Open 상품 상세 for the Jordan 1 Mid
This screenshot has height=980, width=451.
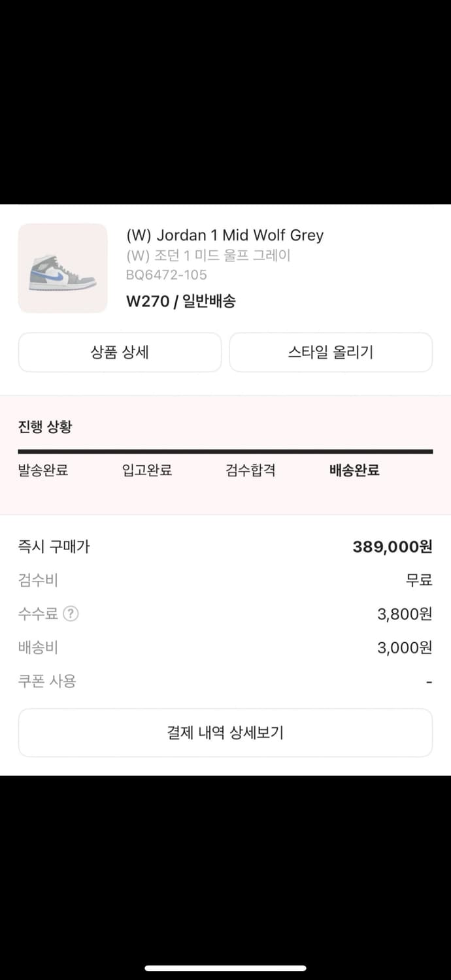120,352
